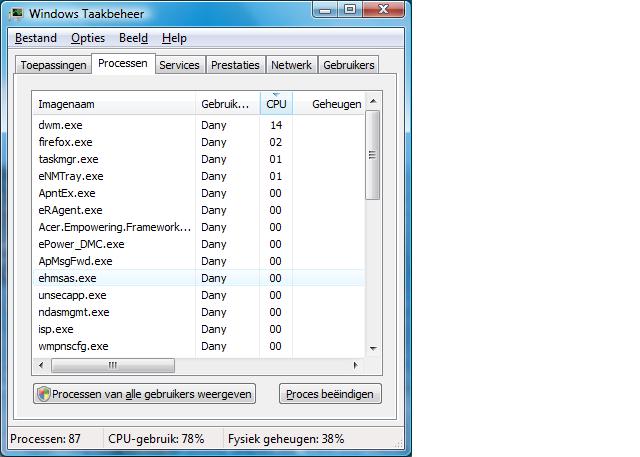Select eNMTray.exe process row
The image size is (640, 457).
(198, 176)
